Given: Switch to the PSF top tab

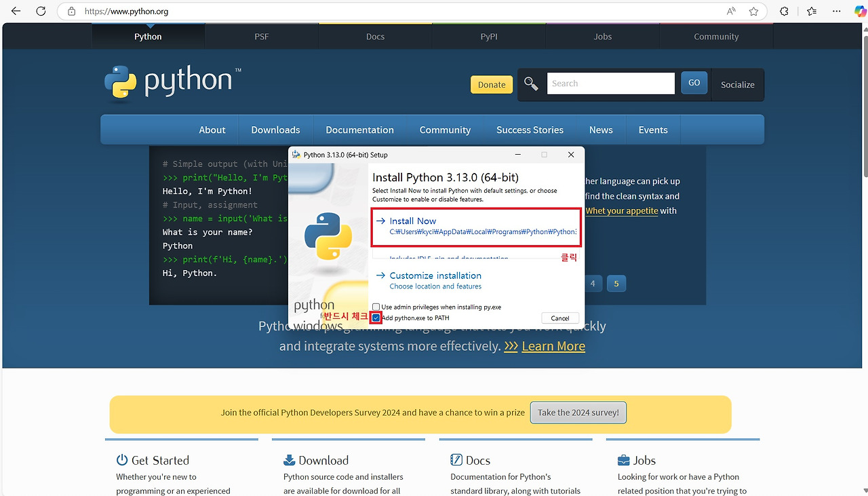Looking at the screenshot, I should point(262,37).
